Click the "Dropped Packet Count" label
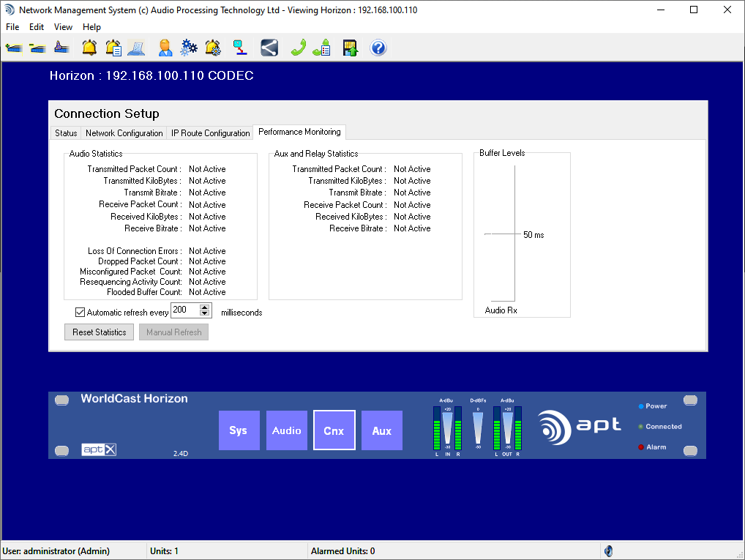Screen dimensions: 745x560 tap(140, 261)
